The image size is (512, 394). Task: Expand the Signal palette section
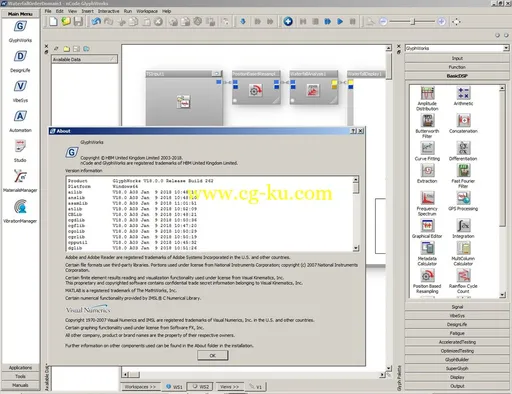click(457, 307)
